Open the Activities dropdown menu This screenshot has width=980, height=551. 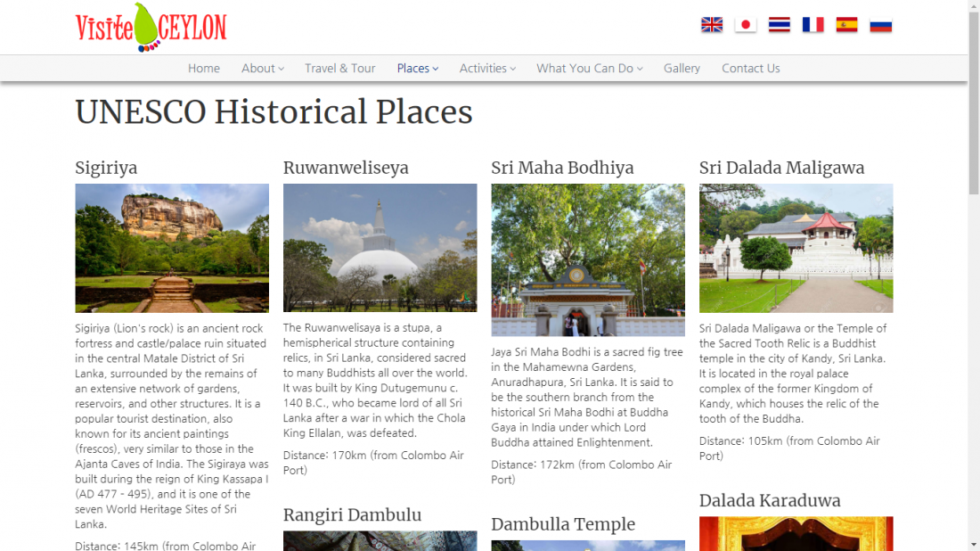click(487, 68)
